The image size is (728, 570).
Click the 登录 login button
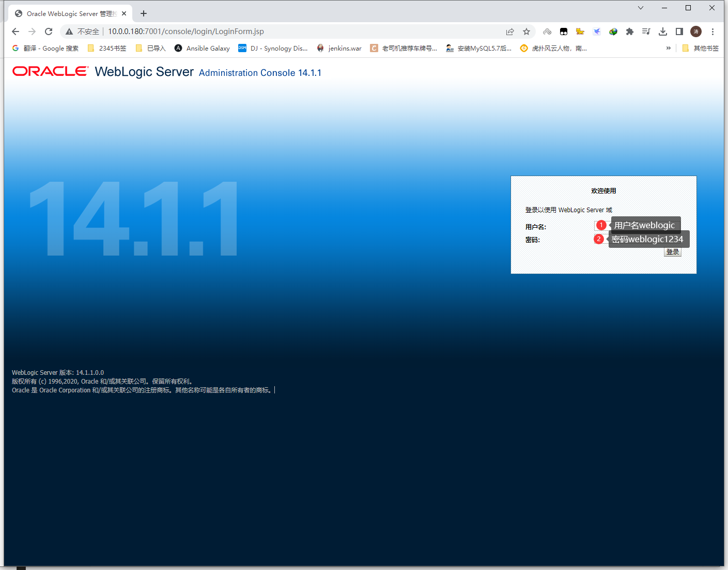(x=672, y=252)
